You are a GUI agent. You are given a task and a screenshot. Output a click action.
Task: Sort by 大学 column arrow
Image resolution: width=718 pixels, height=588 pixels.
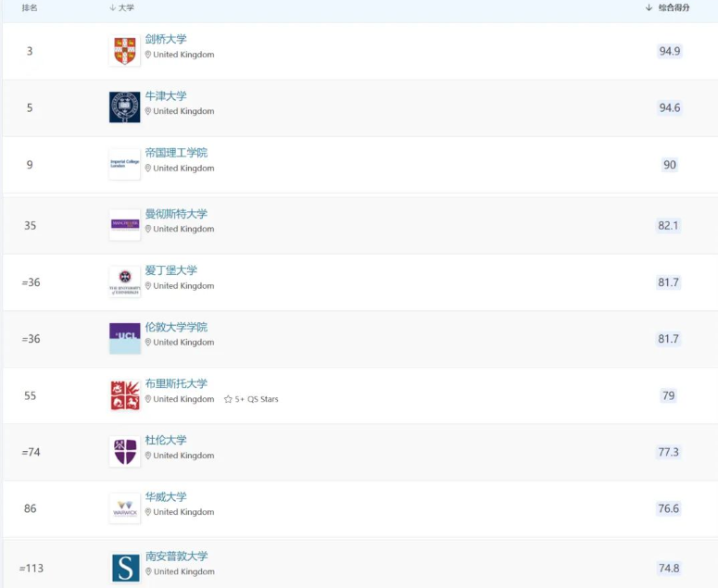(113, 7)
